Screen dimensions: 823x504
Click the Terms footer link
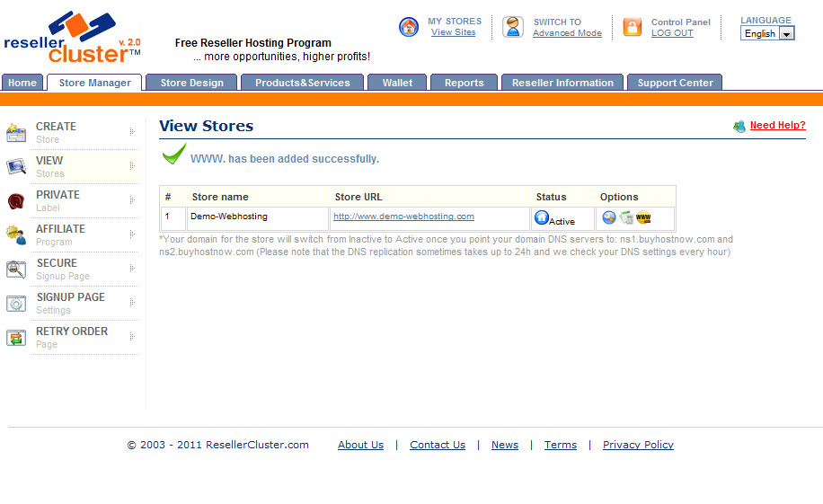561,445
